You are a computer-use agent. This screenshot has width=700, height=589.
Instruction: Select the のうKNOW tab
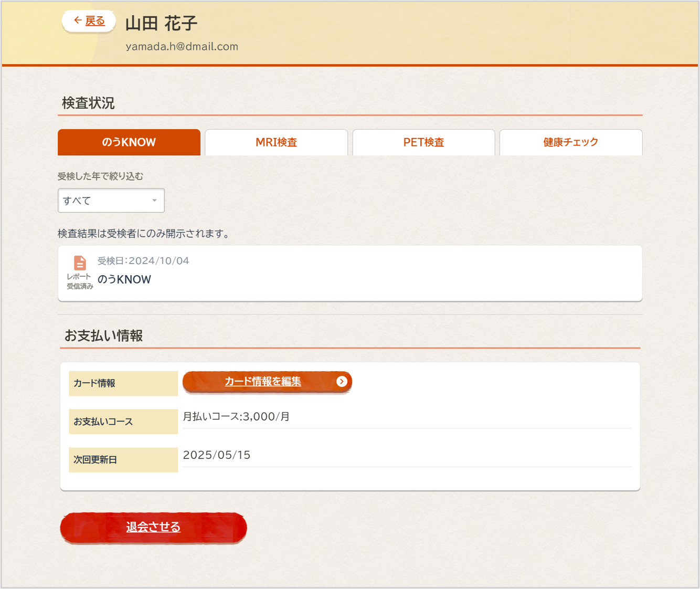point(129,142)
